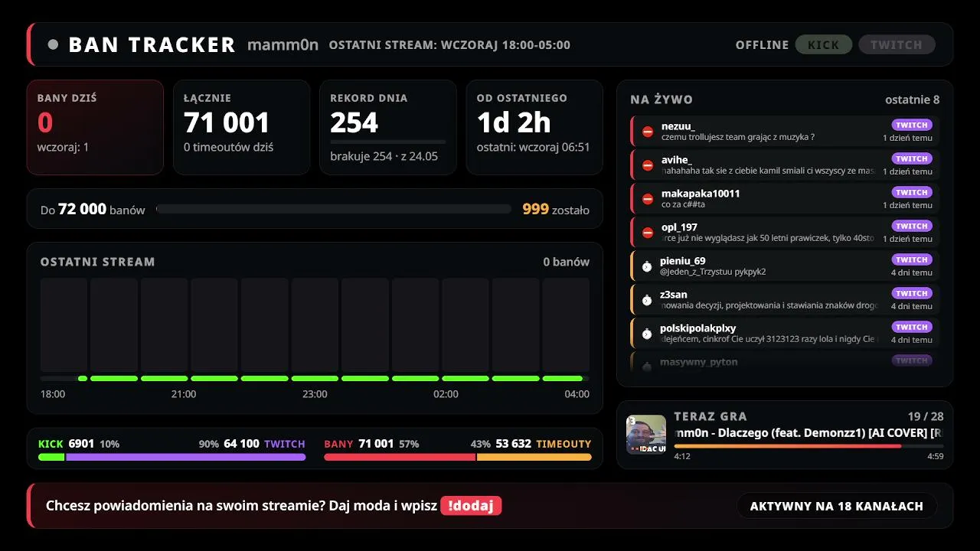
Task: Click the TWITCH badge on opl_197 row
Action: tap(912, 226)
